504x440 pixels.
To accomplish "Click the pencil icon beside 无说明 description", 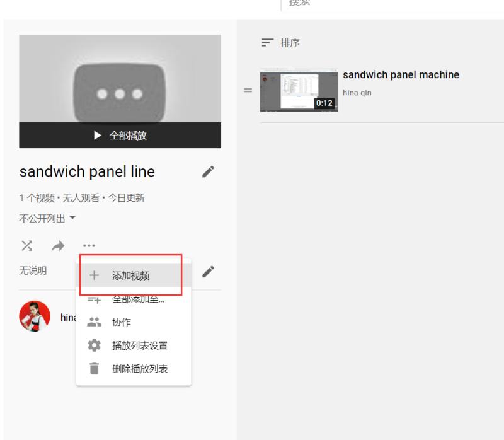I will coord(209,271).
